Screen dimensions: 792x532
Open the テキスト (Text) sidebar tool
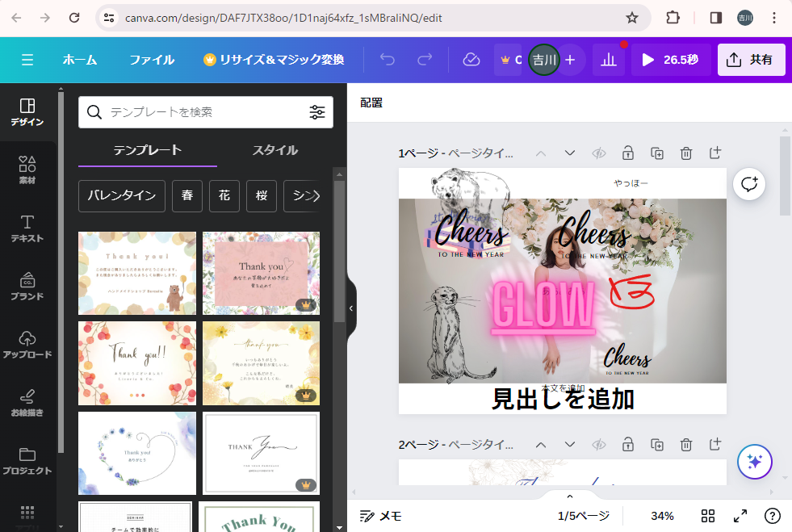(x=27, y=228)
